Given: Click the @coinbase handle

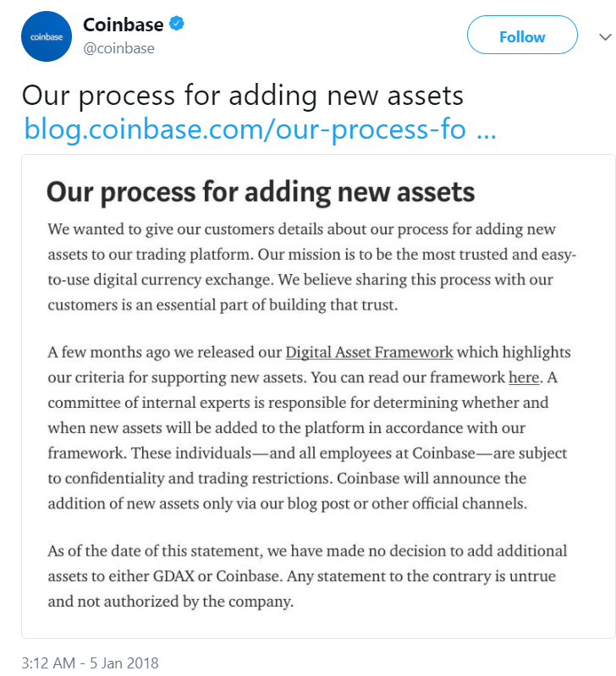Looking at the screenshot, I should [x=118, y=48].
